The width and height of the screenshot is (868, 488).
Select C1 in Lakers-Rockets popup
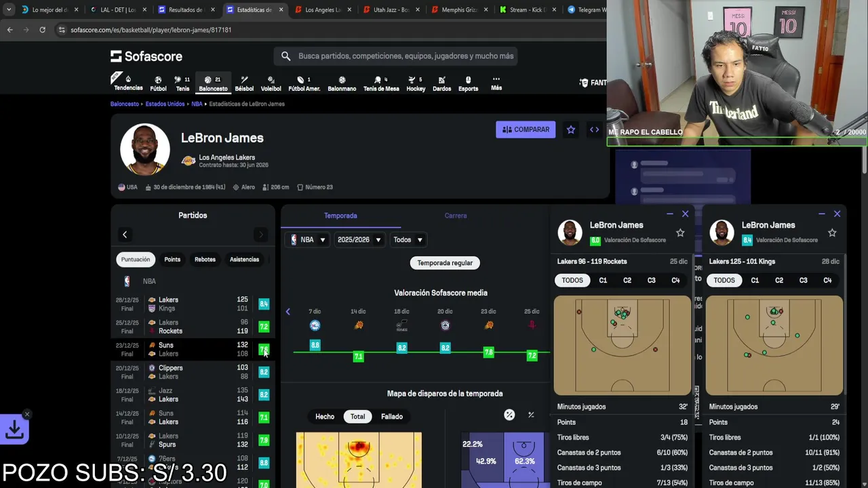point(603,280)
